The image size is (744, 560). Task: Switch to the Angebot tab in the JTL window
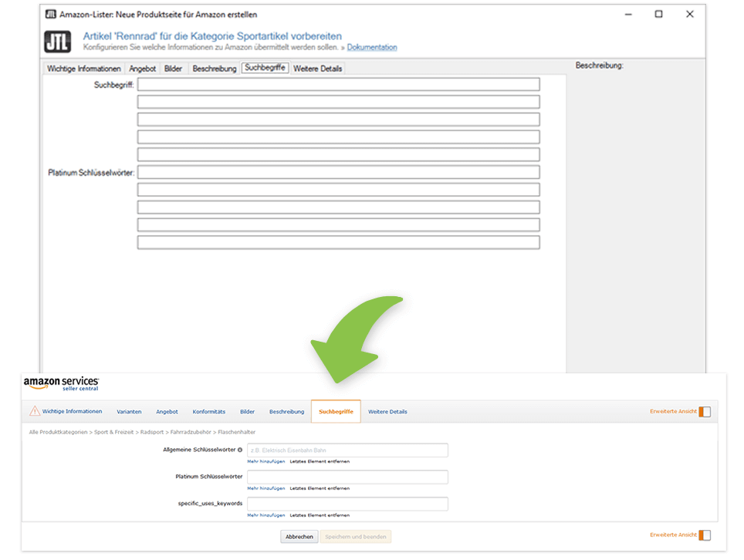coord(142,68)
